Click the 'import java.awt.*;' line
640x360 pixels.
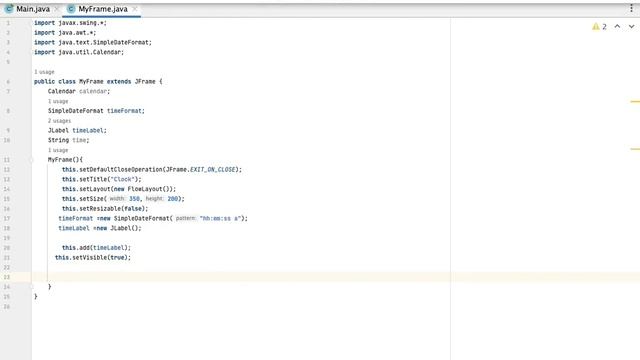(x=65, y=33)
